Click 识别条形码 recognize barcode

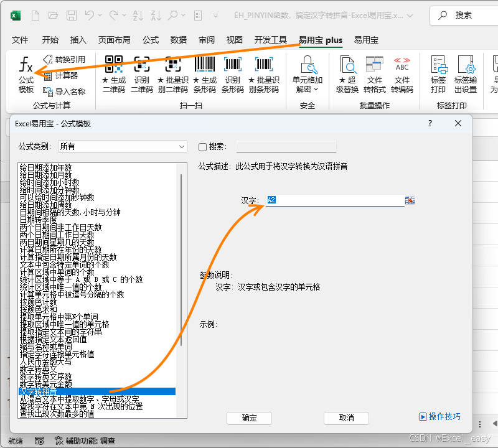[232, 75]
